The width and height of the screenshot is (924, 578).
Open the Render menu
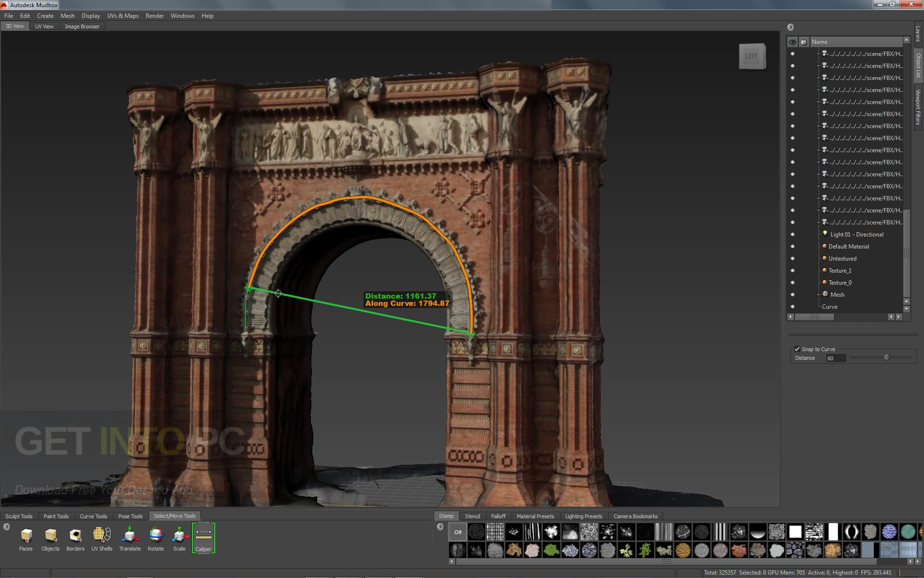coord(154,16)
